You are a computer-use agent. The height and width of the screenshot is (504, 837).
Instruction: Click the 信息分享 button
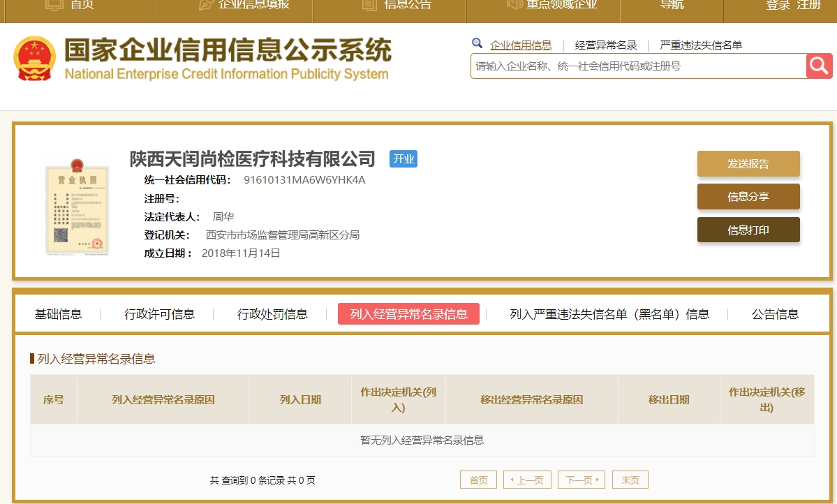tap(748, 196)
